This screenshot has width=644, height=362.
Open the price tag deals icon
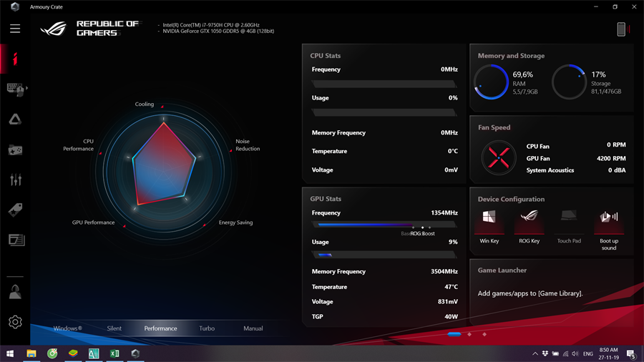tap(15, 210)
